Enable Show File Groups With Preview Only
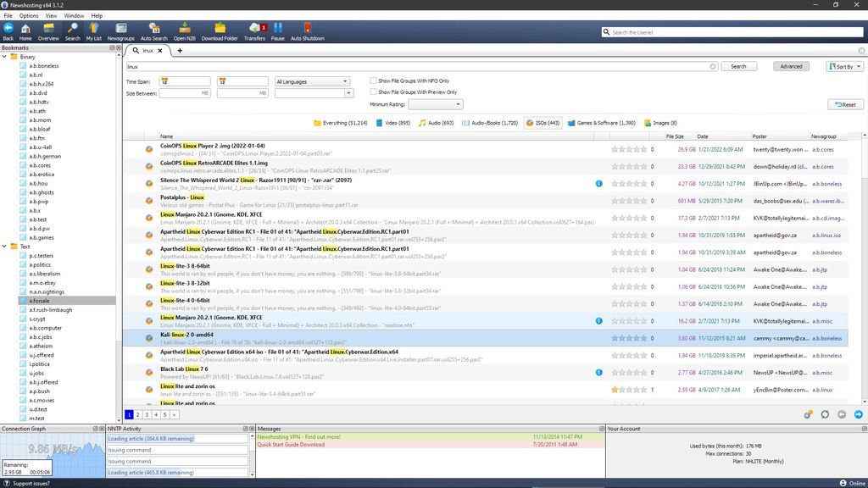This screenshot has width=868, height=488. click(x=372, y=91)
